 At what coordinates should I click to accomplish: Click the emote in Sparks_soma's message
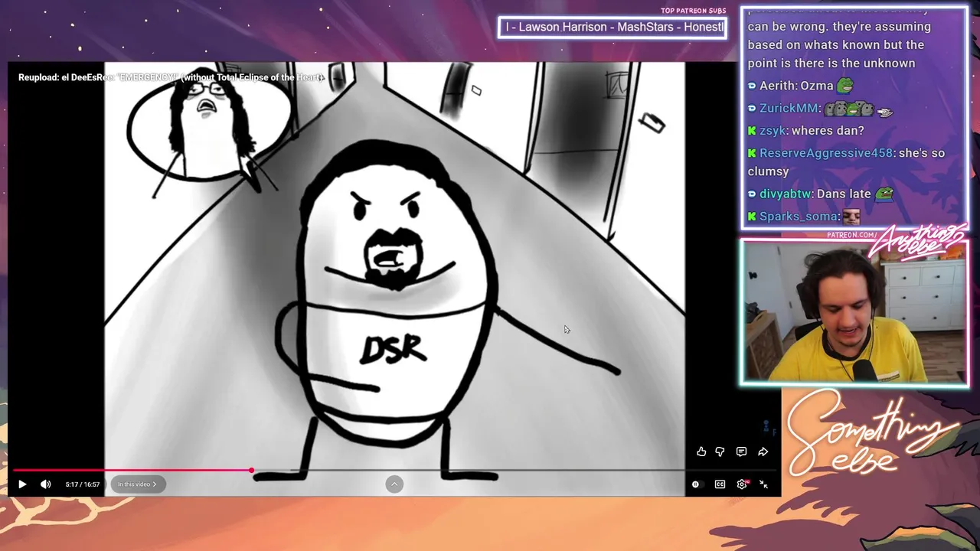click(x=851, y=217)
